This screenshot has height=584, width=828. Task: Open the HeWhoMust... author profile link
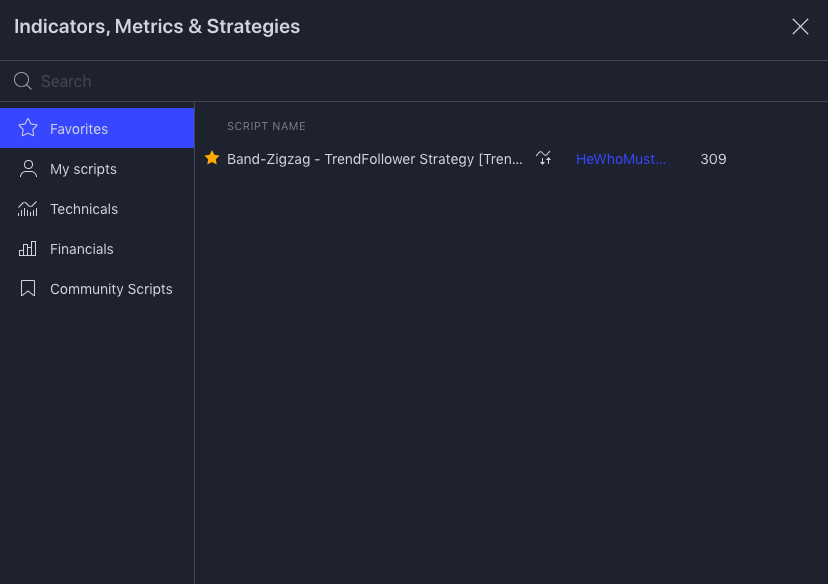pos(621,159)
